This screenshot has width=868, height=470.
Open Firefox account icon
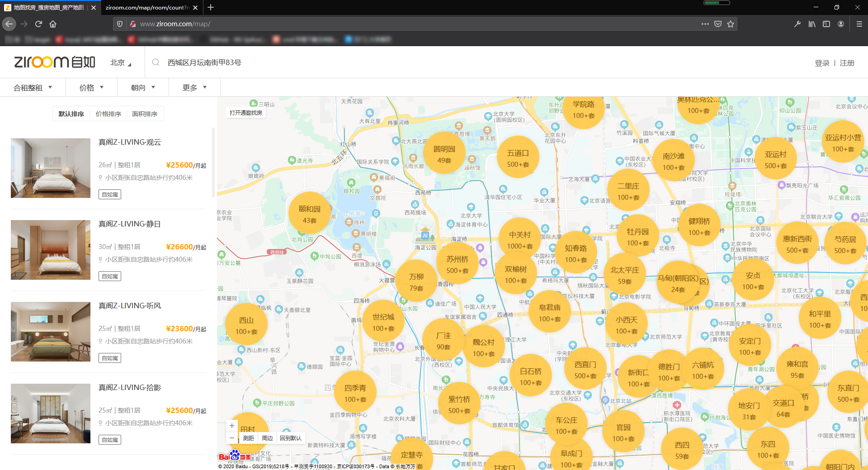841,24
